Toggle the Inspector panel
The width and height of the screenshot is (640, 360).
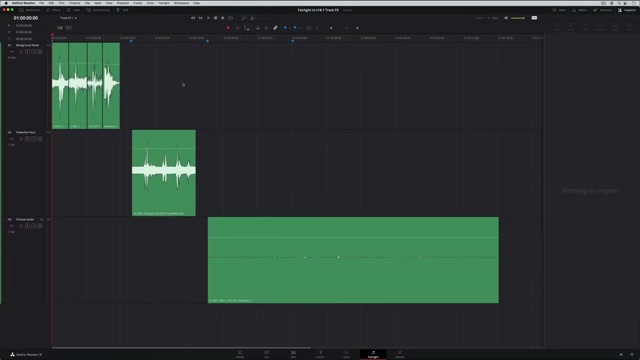pyautogui.click(x=627, y=10)
